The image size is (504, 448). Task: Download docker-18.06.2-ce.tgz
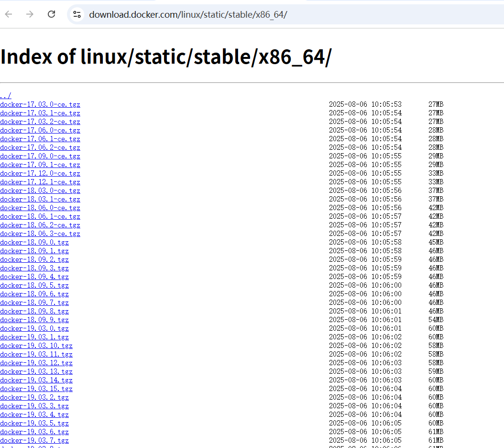coord(40,225)
